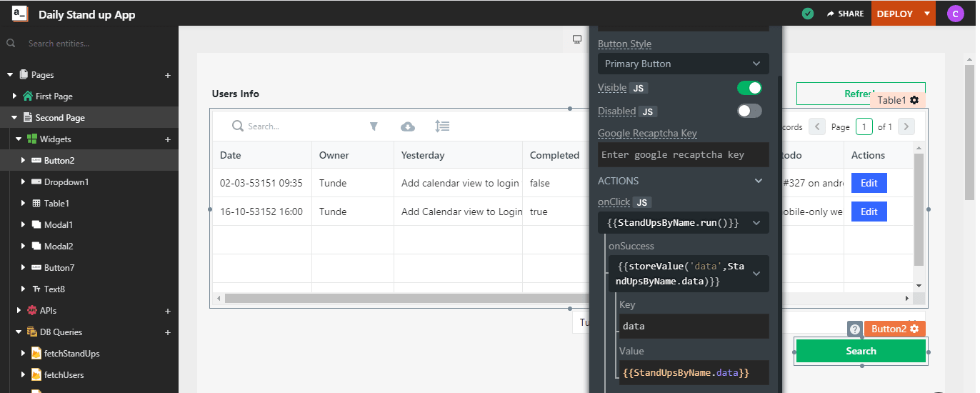Viewport: 980px width, 393px height.
Task: Expand the First Page tree item
Action: pyautogui.click(x=15, y=96)
